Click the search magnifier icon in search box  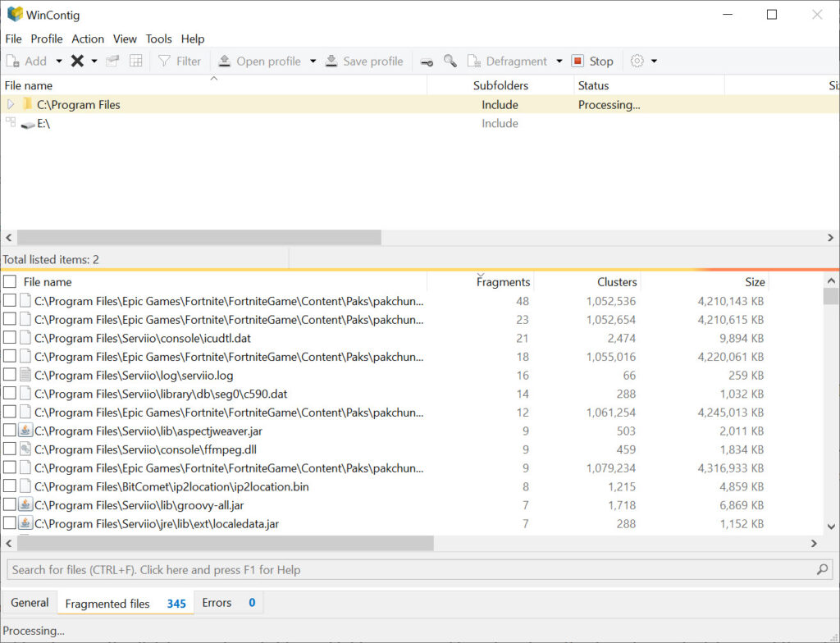pyautogui.click(x=822, y=569)
